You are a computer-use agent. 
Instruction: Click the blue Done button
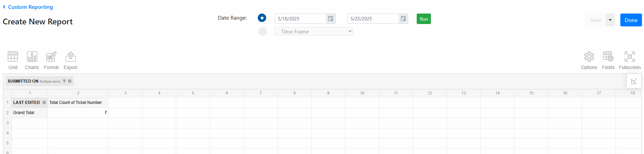tap(631, 20)
